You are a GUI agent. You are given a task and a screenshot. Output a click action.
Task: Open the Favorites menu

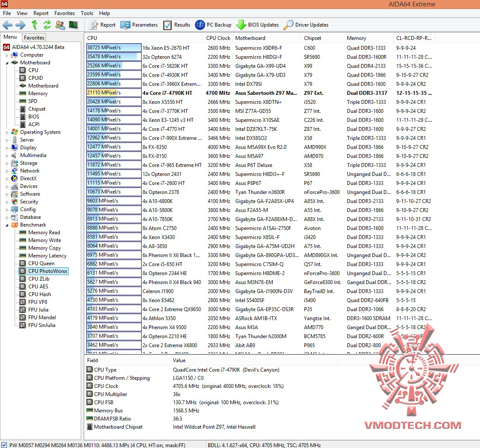coord(64,13)
